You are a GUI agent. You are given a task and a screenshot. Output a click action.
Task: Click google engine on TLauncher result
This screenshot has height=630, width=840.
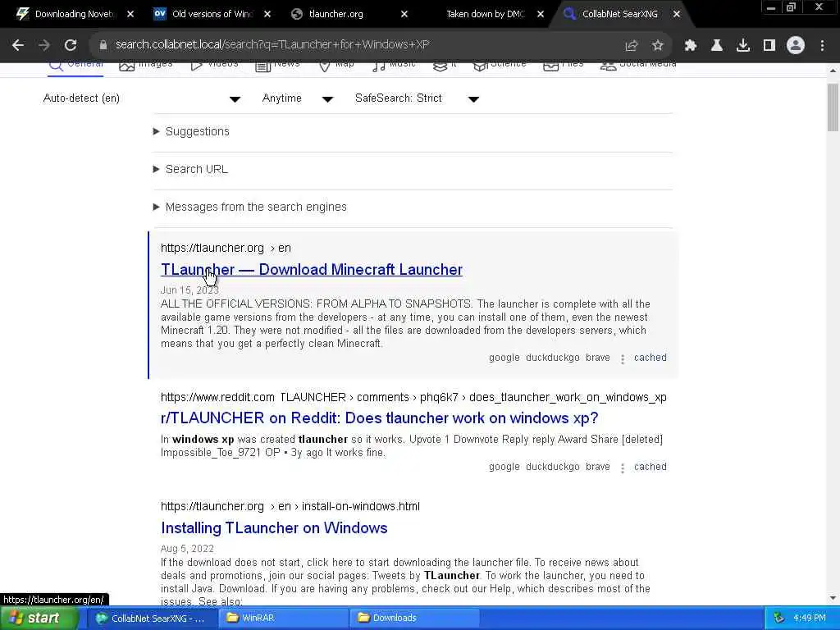tap(504, 358)
